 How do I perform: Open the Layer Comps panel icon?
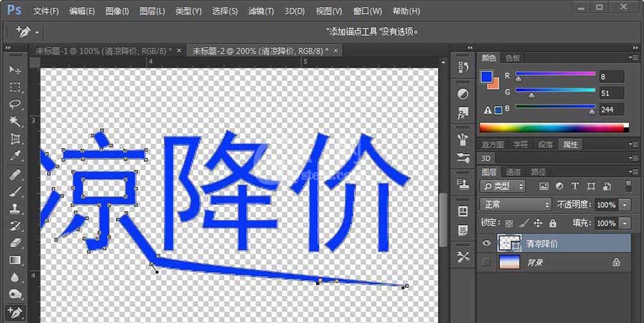[x=463, y=212]
